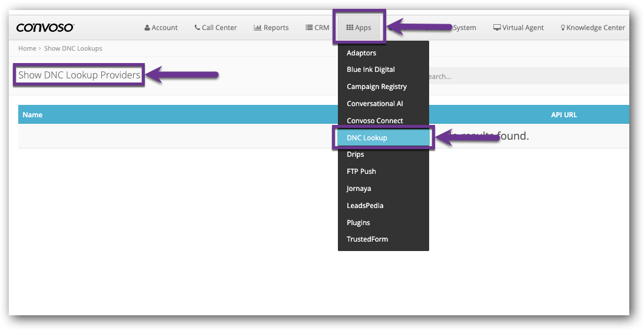
Task: Click Show DNC Lookup Providers heading
Action: pyautogui.click(x=79, y=75)
